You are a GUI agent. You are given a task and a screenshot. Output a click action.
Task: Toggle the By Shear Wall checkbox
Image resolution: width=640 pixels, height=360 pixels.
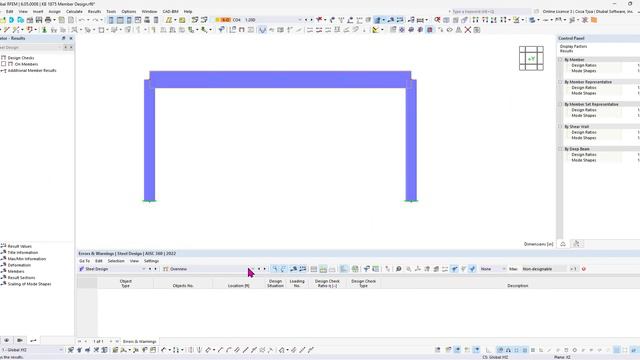point(560,127)
